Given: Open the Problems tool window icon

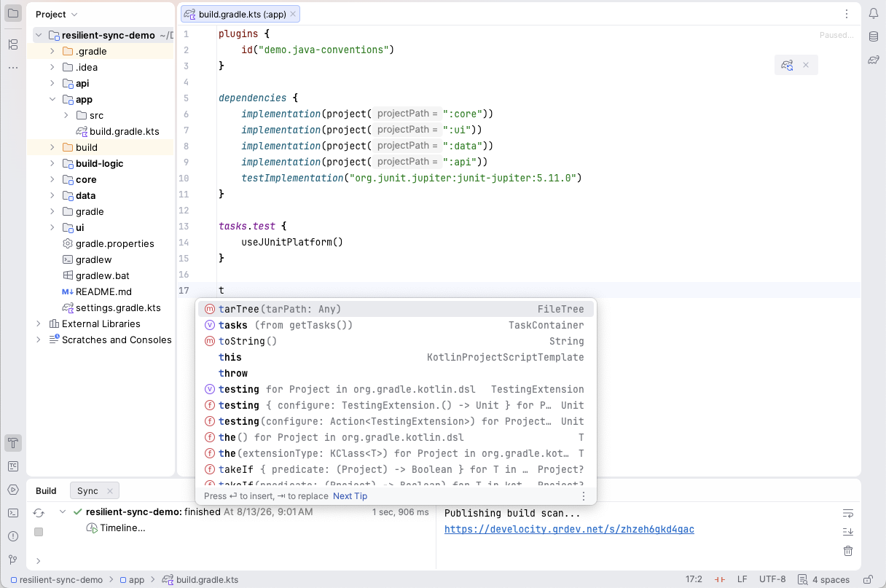Looking at the screenshot, I should [x=13, y=536].
